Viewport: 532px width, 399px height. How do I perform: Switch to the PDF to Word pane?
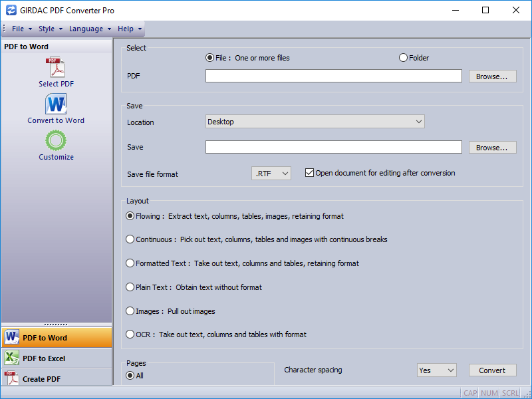pyautogui.click(x=57, y=338)
